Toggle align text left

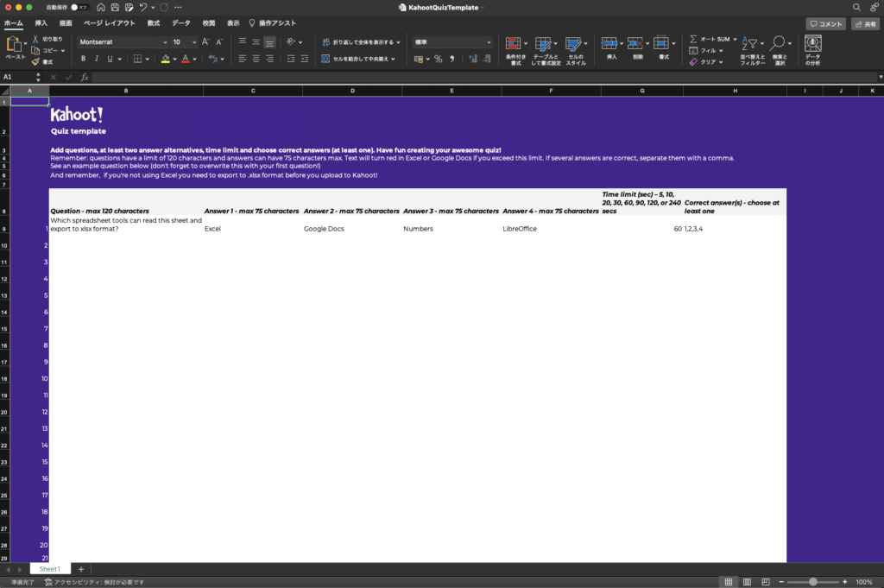point(243,59)
